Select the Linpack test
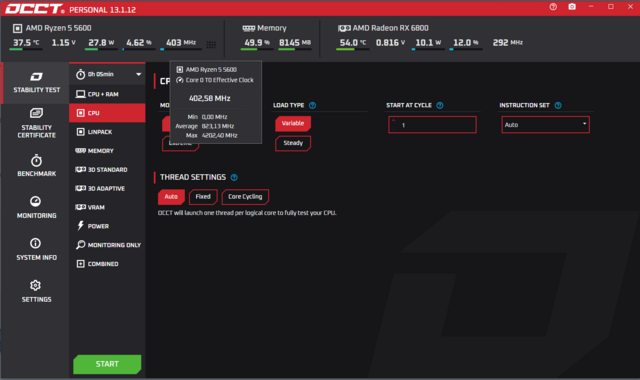640x380 pixels. coord(107,132)
